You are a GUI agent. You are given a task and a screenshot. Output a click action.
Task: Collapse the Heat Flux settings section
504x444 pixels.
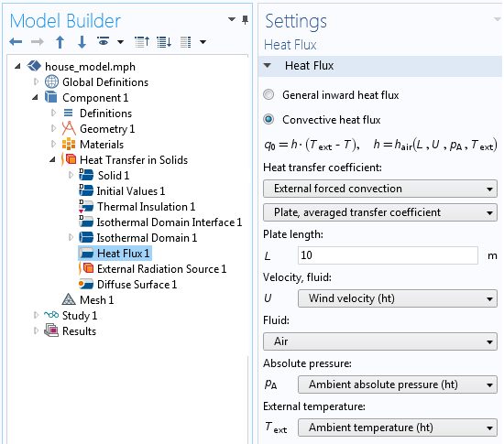point(268,66)
